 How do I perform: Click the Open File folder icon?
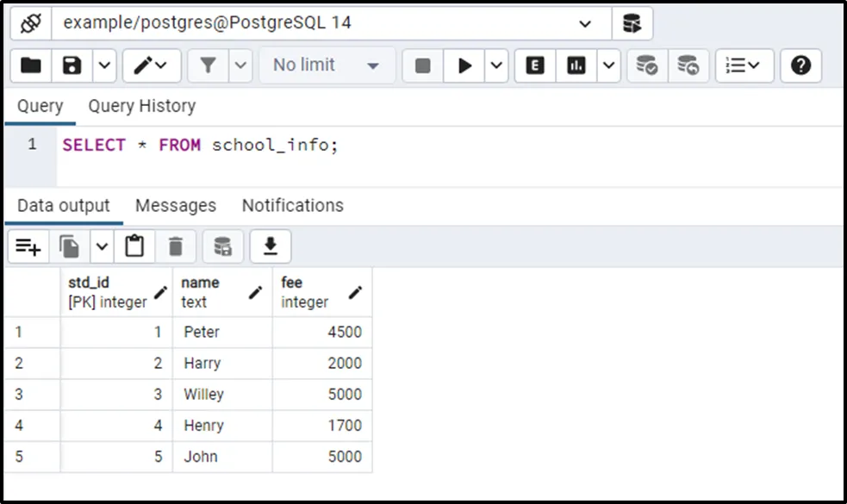point(31,65)
